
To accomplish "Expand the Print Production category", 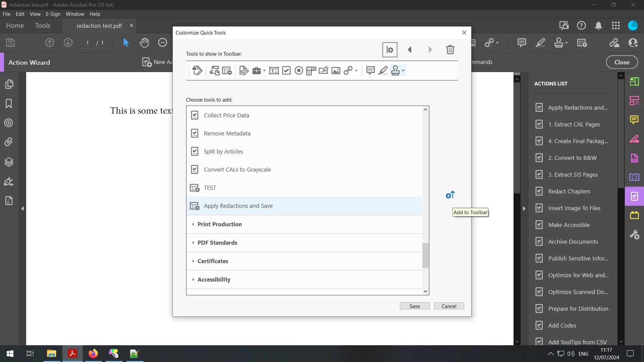I will (x=219, y=224).
